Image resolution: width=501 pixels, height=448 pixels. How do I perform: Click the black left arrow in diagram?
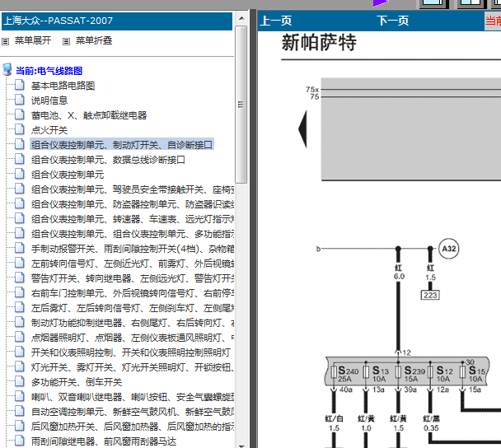click(x=303, y=129)
